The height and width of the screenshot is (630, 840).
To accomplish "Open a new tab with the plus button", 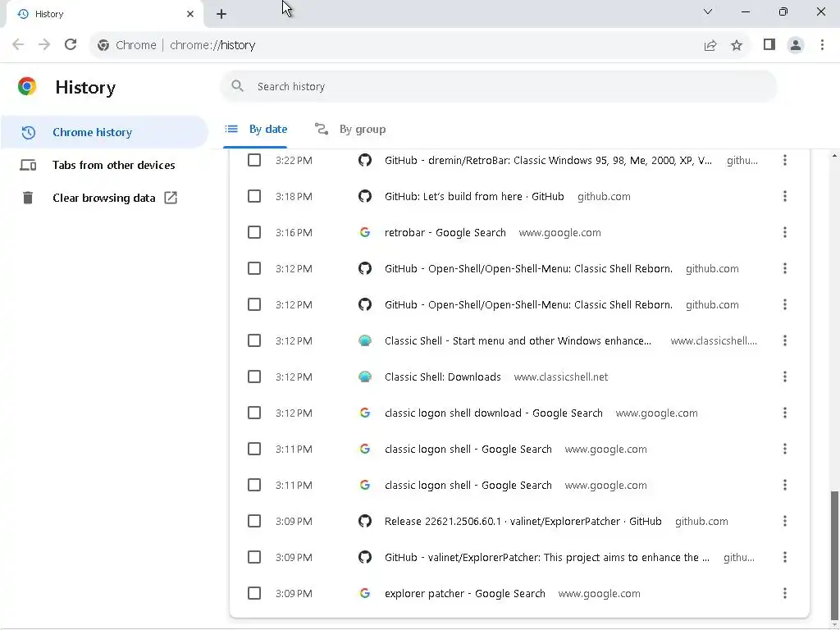I will (x=221, y=14).
